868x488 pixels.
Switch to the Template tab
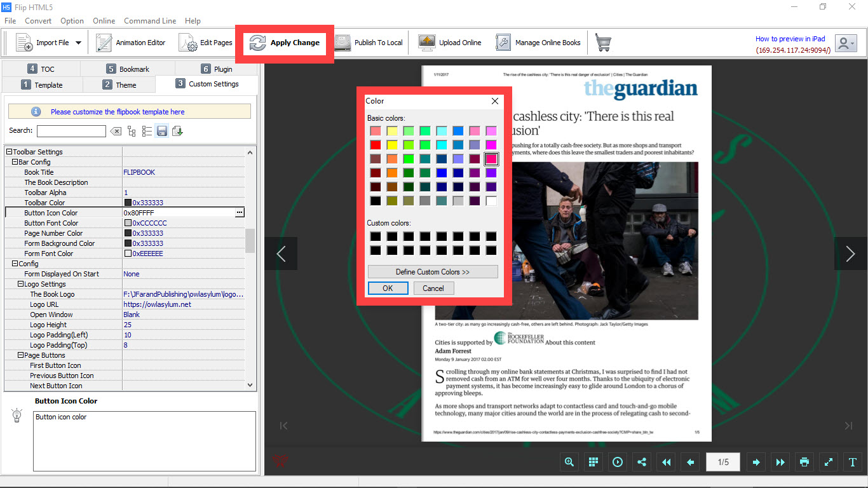click(x=42, y=85)
